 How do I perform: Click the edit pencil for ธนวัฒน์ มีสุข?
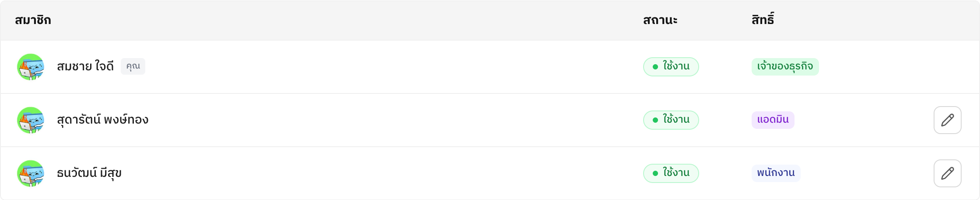click(x=947, y=173)
